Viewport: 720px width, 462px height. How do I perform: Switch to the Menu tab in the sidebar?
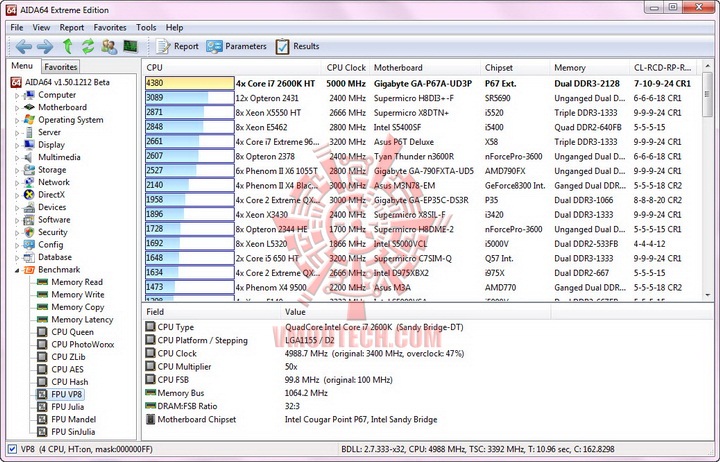click(22, 66)
